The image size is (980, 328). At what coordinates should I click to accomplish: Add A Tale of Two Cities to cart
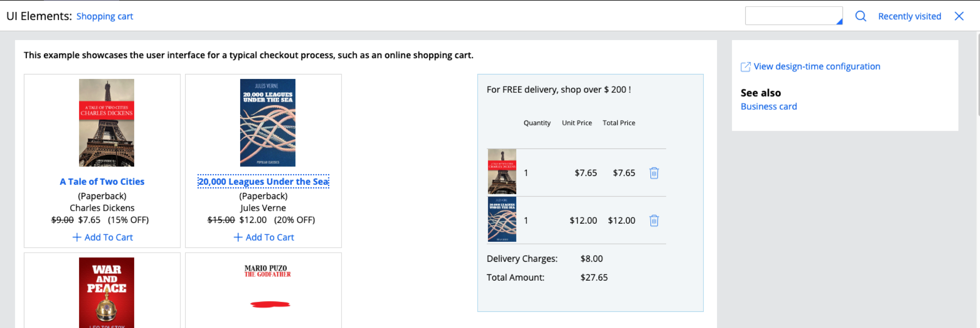[x=102, y=237]
